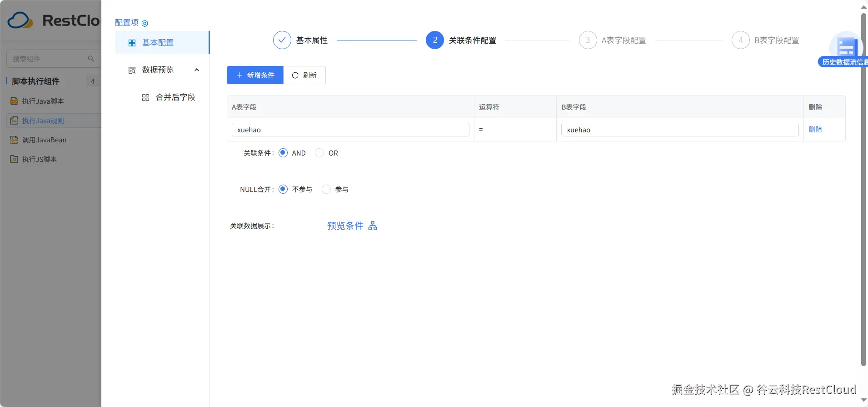Viewport: 868px width, 407px height.
Task: Click the 合并后字段 grid icon
Action: click(x=145, y=97)
